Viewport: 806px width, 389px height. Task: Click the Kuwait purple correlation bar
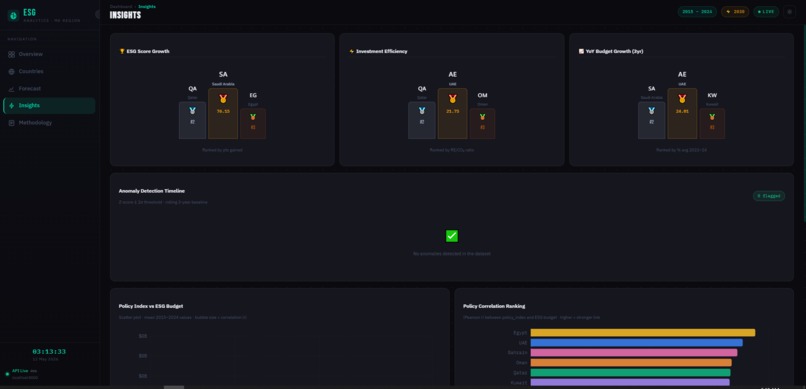(x=630, y=382)
